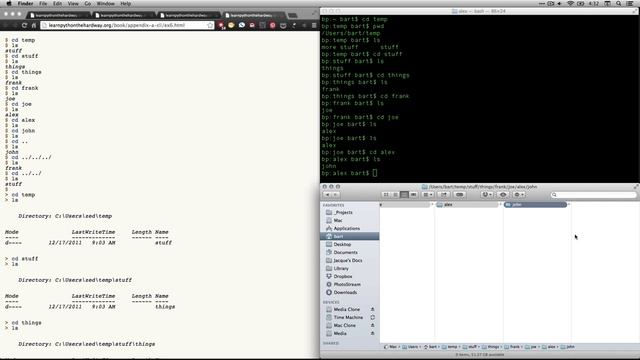
Task: Open the Finder action gear dropdown
Action: tap(519, 195)
